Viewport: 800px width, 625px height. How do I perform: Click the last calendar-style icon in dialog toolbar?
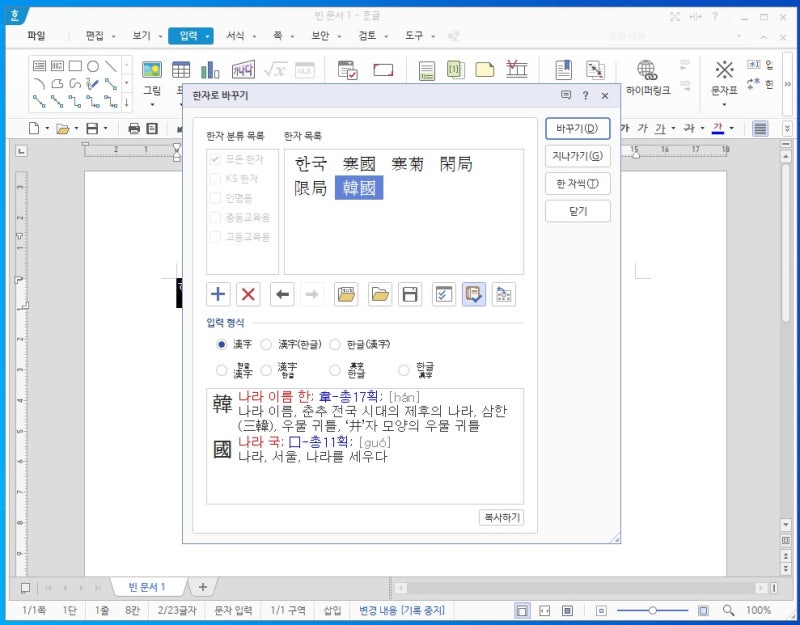pos(504,294)
